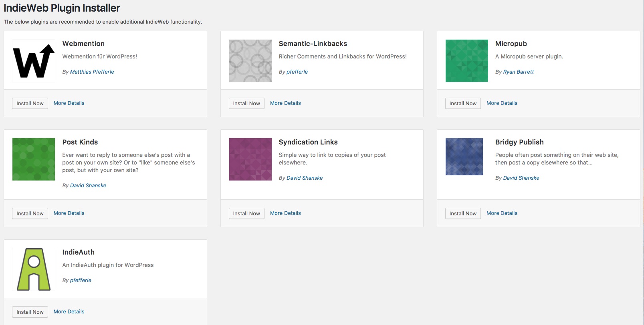Click the Syndication Links plugin title
This screenshot has height=325, width=644.
point(308,142)
